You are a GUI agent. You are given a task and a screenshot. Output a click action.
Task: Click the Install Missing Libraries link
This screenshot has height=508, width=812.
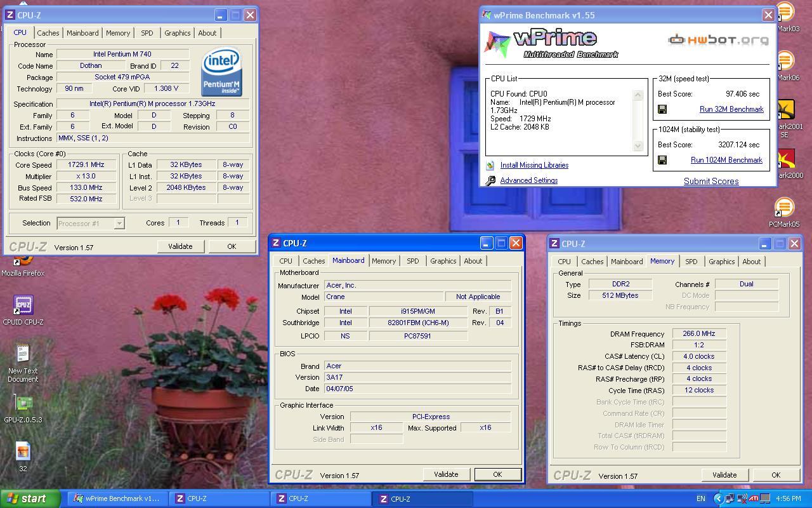534,165
